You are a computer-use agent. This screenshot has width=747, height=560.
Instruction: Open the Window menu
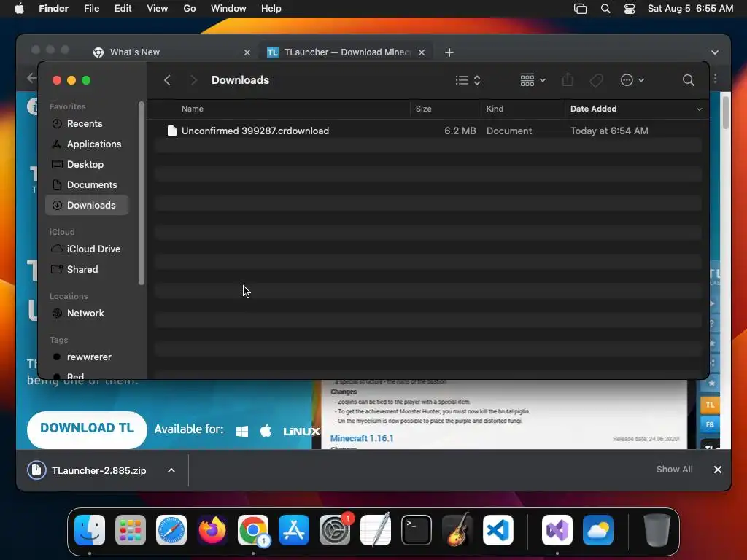228,9
